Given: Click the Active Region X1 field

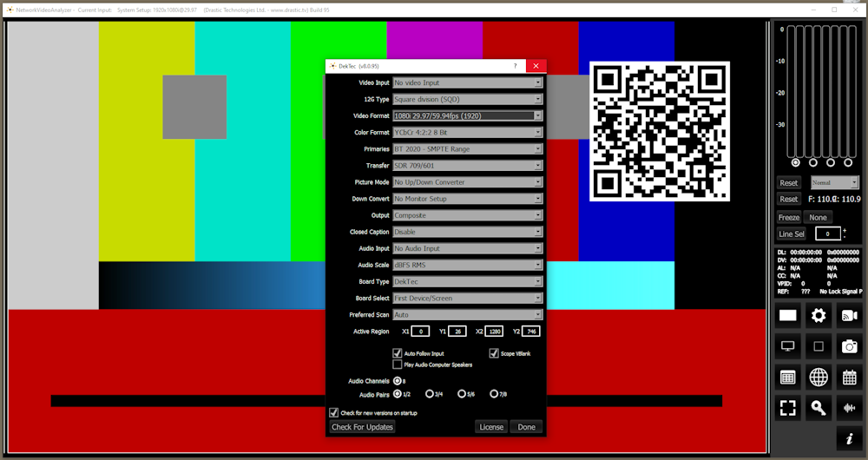Looking at the screenshot, I should pyautogui.click(x=421, y=332).
